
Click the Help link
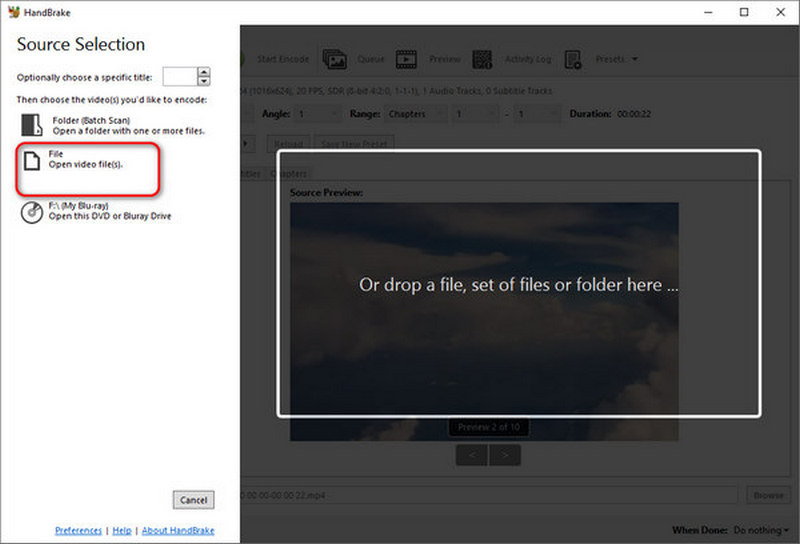[122, 531]
